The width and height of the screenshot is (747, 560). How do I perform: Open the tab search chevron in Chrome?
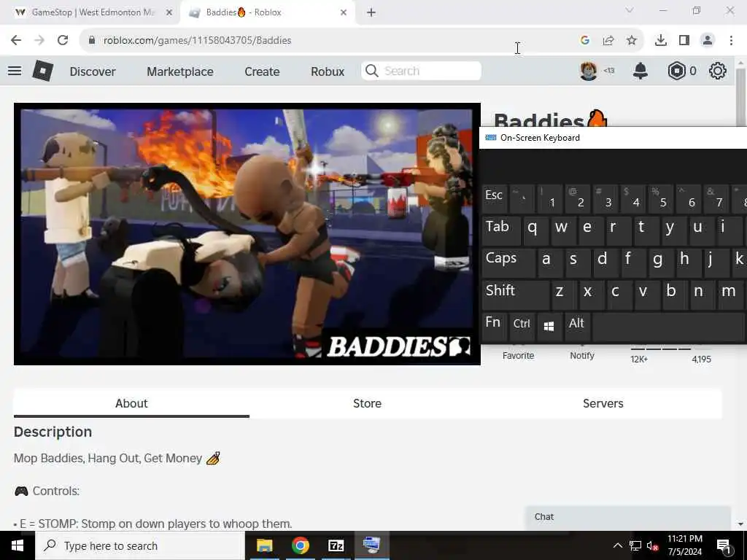click(x=630, y=10)
